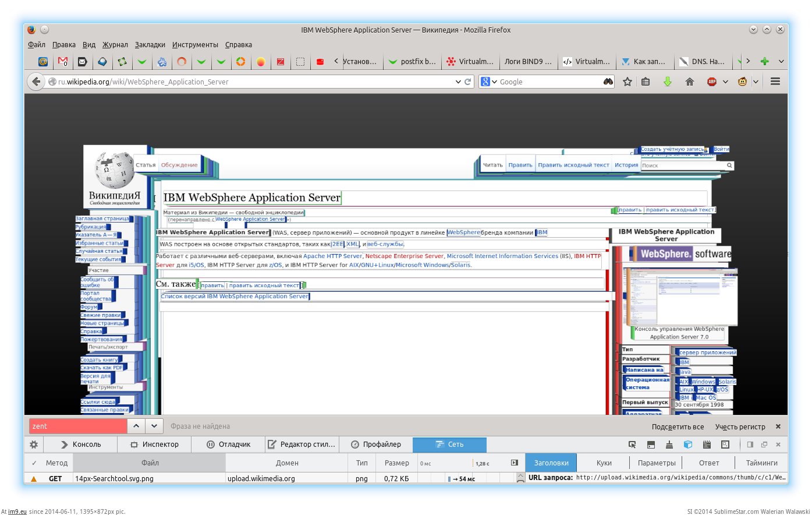Open a new tab with green plus
812x515 pixels.
pyautogui.click(x=765, y=61)
